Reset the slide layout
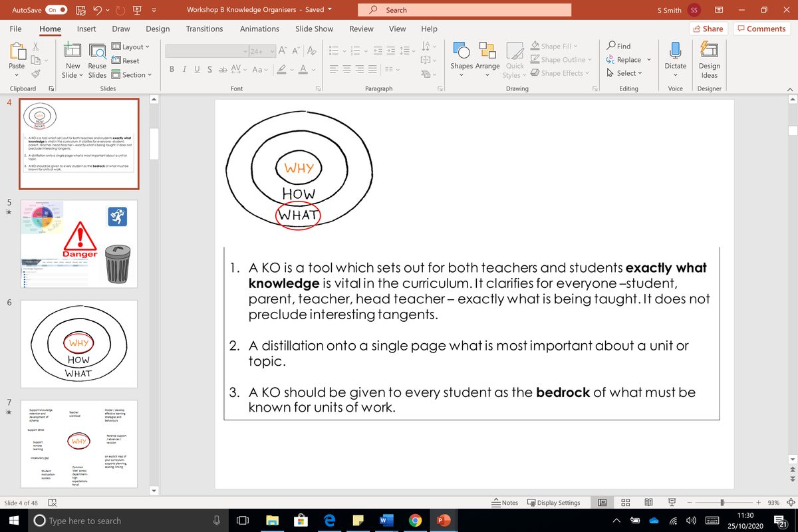This screenshot has height=532, width=798. tap(125, 61)
